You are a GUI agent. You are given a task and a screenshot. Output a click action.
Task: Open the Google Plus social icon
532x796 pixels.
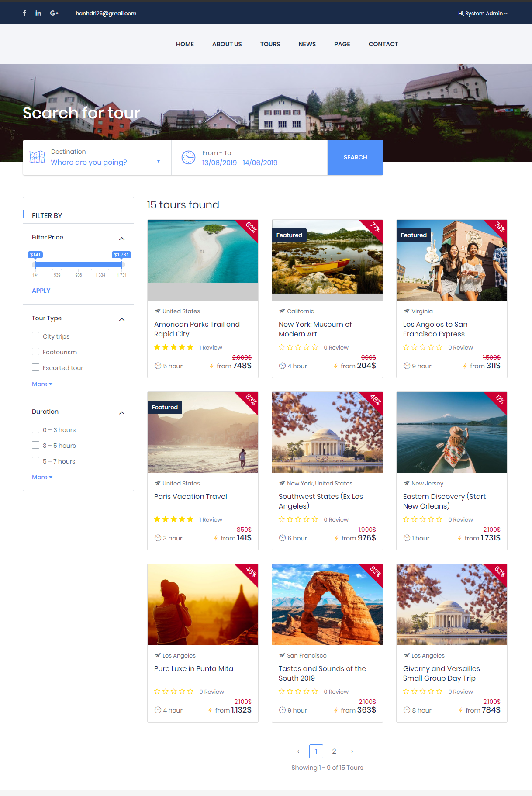pos(54,13)
